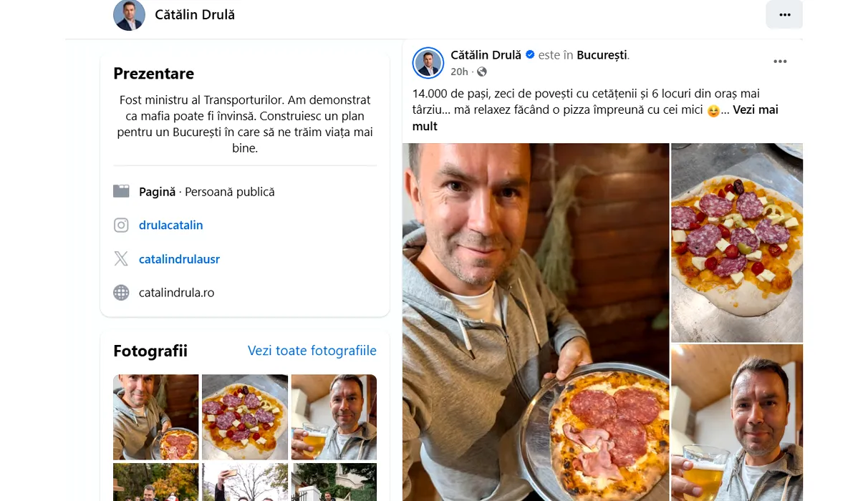Visit the catalindrula.ro website link

(x=176, y=293)
